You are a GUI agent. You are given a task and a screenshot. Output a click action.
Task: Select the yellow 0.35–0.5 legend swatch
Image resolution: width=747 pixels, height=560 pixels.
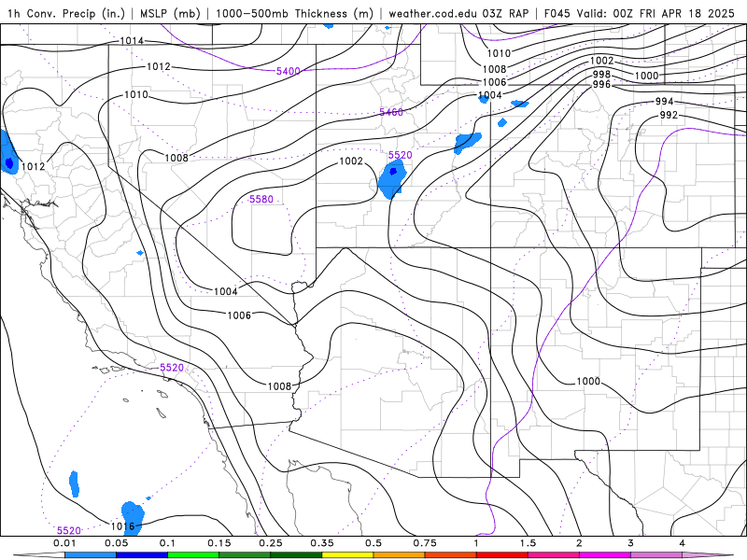coord(347,555)
